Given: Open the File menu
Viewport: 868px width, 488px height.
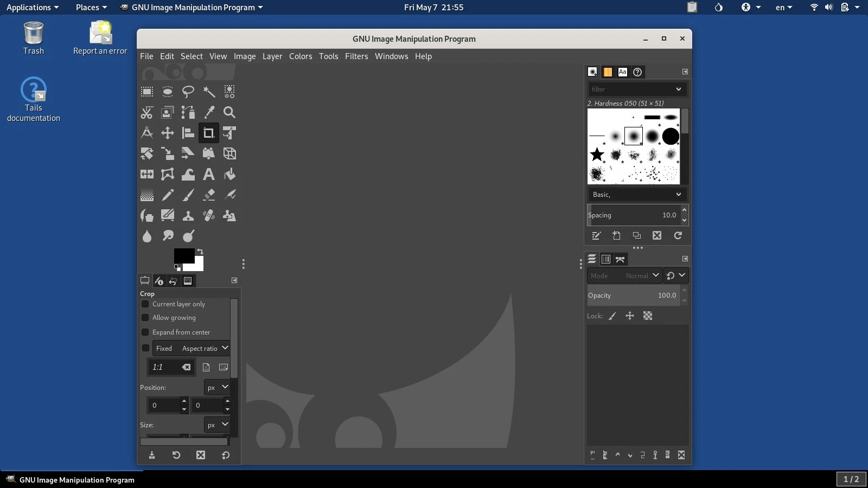Looking at the screenshot, I should (x=146, y=56).
